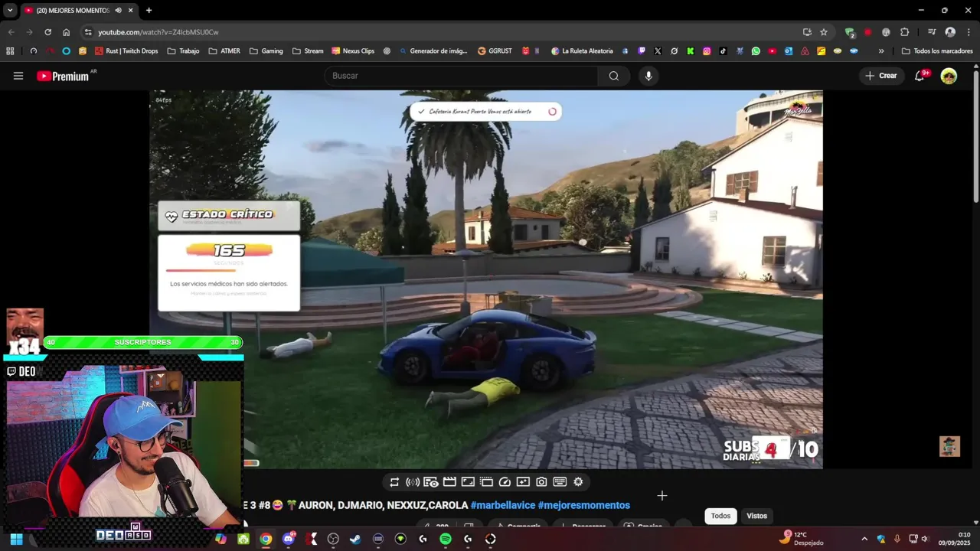Toggle volume boost in the enhancer toolbar

pyautogui.click(x=413, y=482)
